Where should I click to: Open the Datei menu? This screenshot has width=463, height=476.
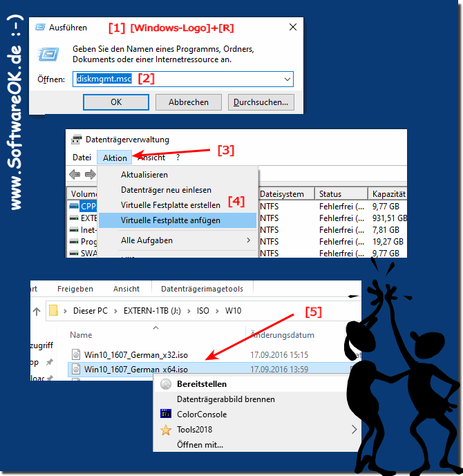click(82, 158)
